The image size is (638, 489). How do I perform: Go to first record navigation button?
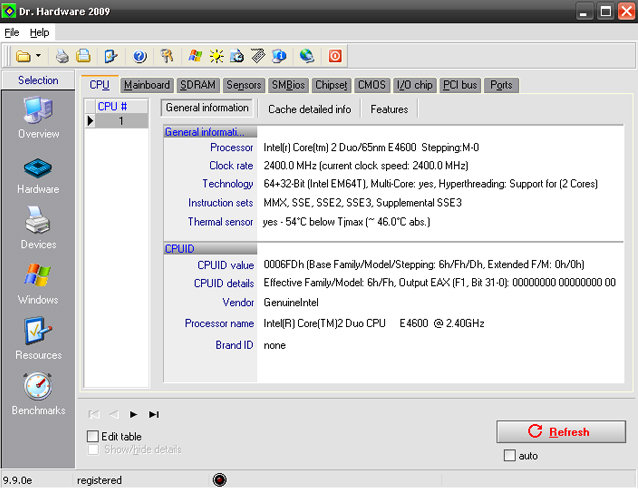94,415
